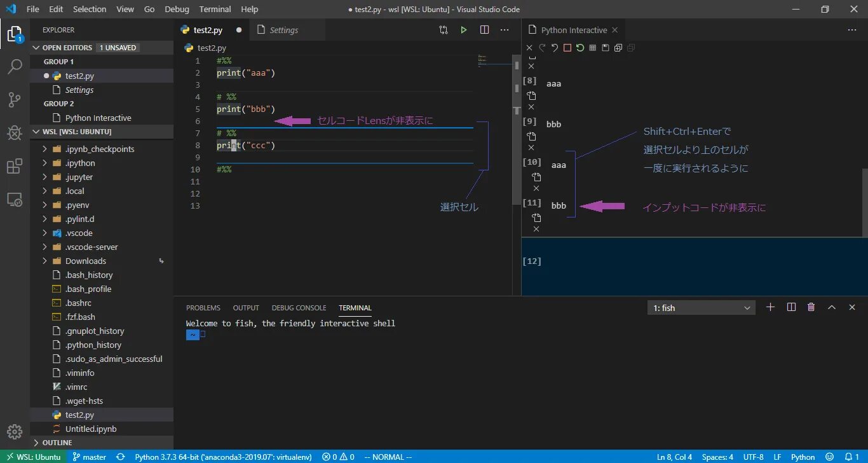Open the Explorer view in activity bar

click(15, 34)
